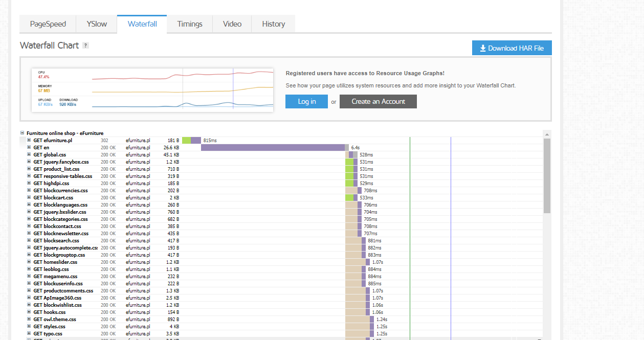Screen dimensions: 644x340
Task: Expand the GET blockcategories.css request
Action: pyautogui.click(x=29, y=219)
